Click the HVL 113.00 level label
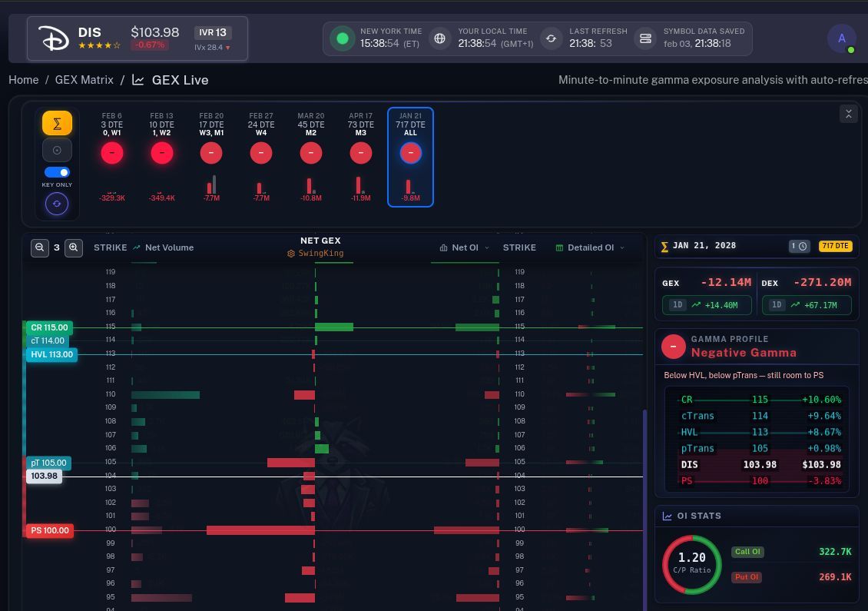The height and width of the screenshot is (611, 868). (51, 354)
